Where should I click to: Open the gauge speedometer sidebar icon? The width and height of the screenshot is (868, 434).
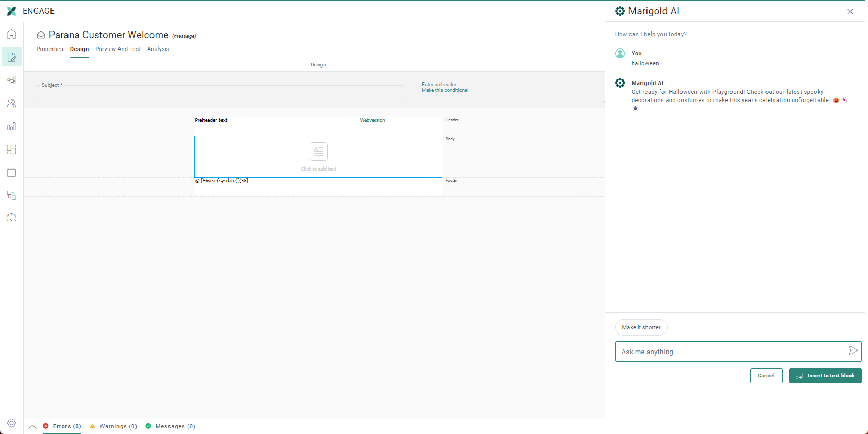click(x=11, y=218)
